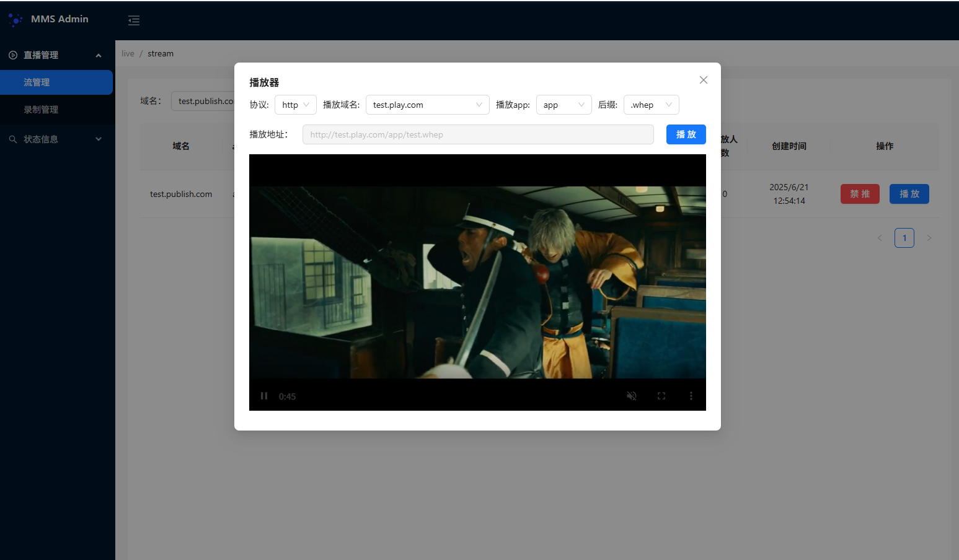Open the protocol dropdown showing http
The width and height of the screenshot is (959, 560).
296,105
